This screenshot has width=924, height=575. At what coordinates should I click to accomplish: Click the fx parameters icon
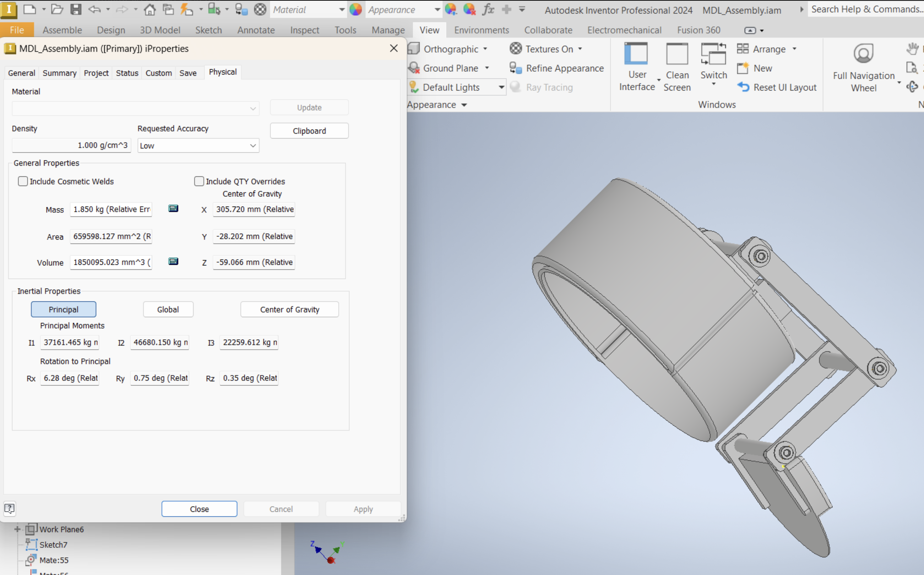click(x=488, y=9)
